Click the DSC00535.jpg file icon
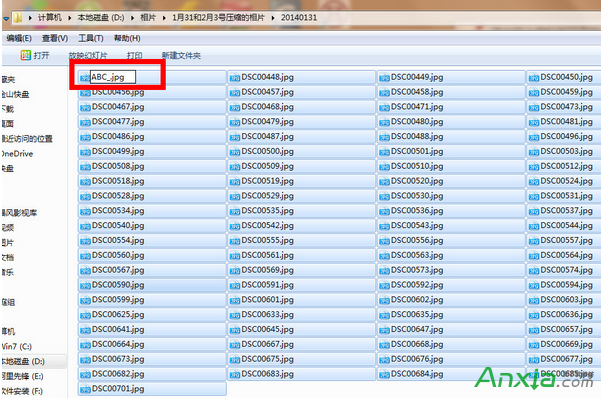The width and height of the screenshot is (601, 398). tap(235, 211)
